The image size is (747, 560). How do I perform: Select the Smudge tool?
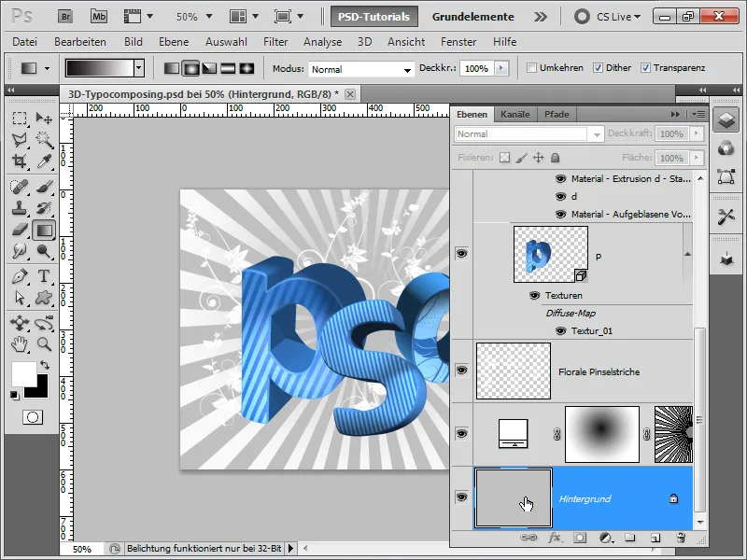coord(19,251)
